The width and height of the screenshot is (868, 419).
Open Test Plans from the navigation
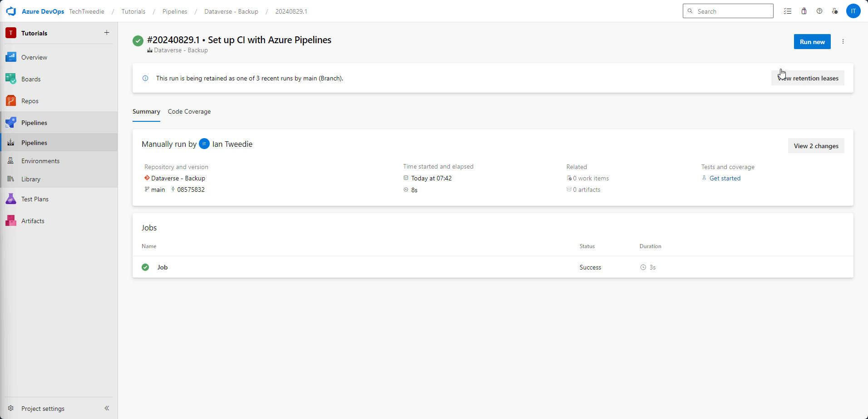coord(34,199)
